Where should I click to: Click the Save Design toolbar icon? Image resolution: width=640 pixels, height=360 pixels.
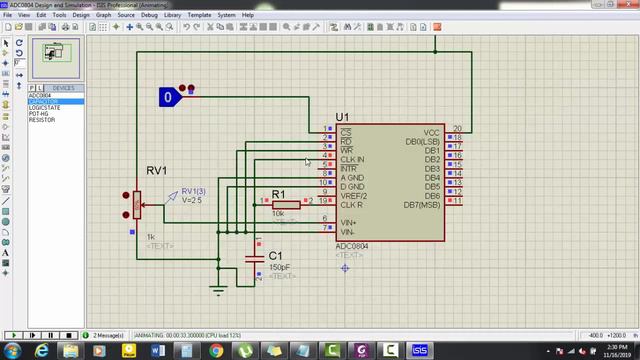point(29,27)
